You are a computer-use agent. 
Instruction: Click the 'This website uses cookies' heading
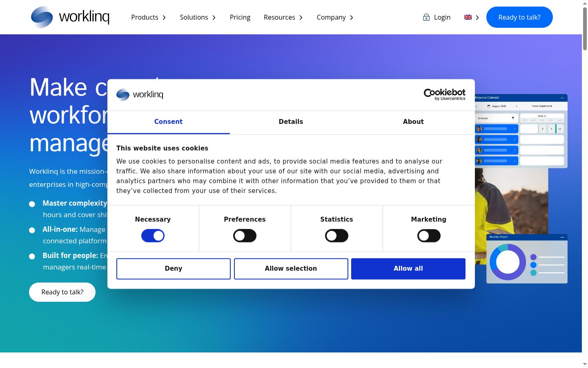point(162,148)
